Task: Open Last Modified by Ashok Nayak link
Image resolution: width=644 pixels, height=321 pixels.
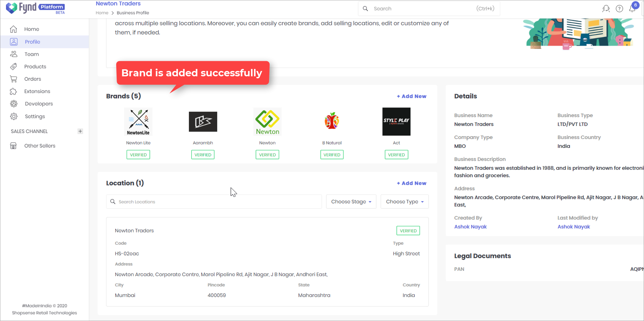Action: coord(574,227)
